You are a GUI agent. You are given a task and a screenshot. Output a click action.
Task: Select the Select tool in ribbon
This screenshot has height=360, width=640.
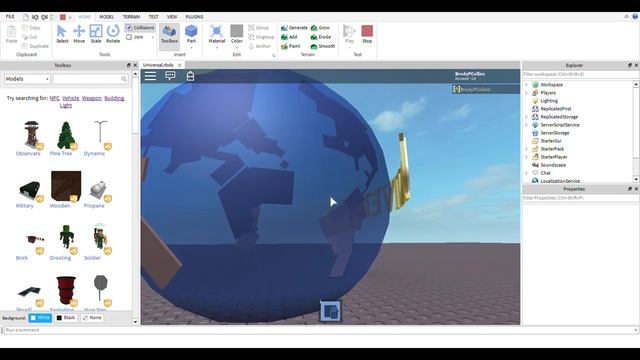pyautogui.click(x=62, y=34)
